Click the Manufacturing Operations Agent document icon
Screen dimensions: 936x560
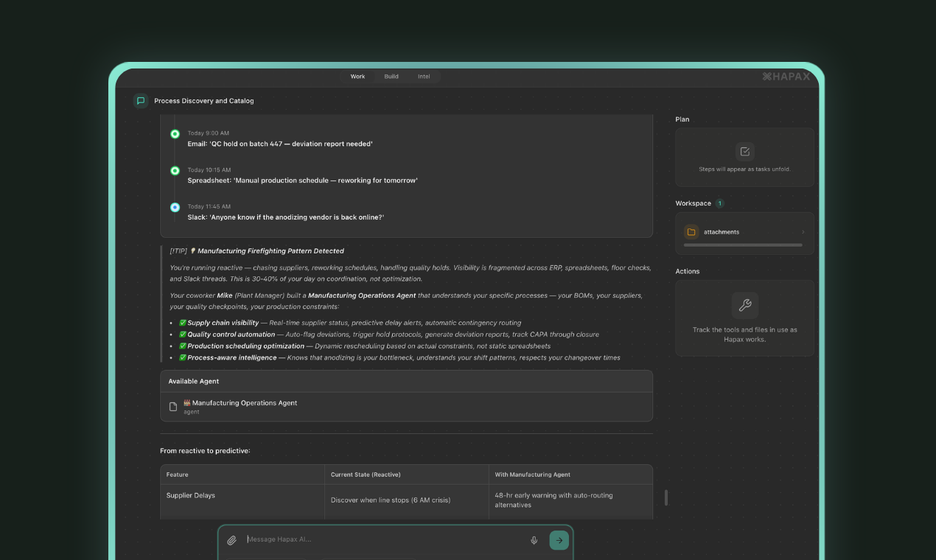click(x=172, y=406)
